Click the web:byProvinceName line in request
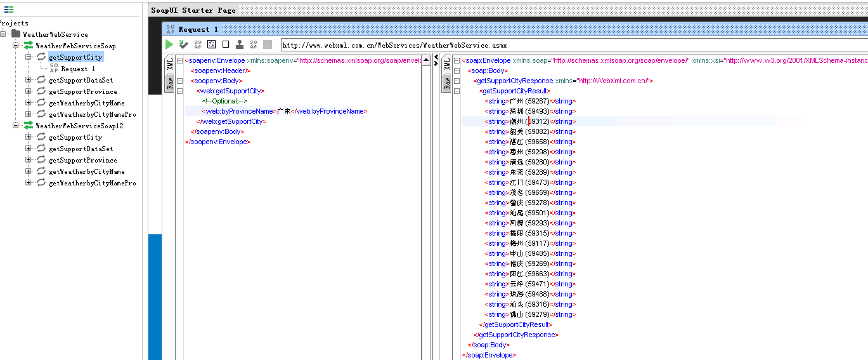This screenshot has width=868, height=360. coord(285,111)
